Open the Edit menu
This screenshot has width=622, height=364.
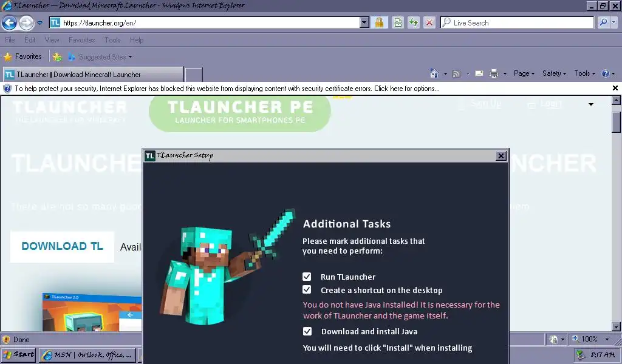tap(30, 40)
